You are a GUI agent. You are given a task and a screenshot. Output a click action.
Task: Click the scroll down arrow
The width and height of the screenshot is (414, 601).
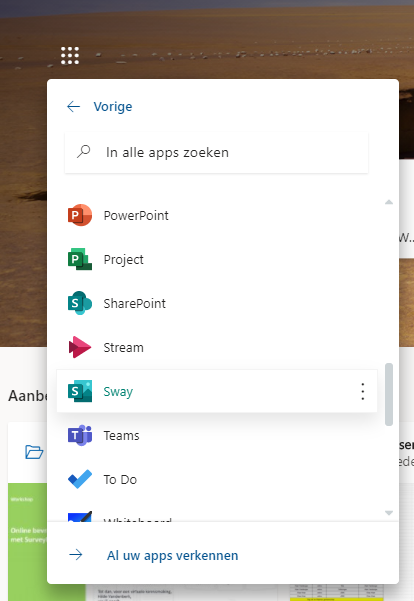pos(389,513)
